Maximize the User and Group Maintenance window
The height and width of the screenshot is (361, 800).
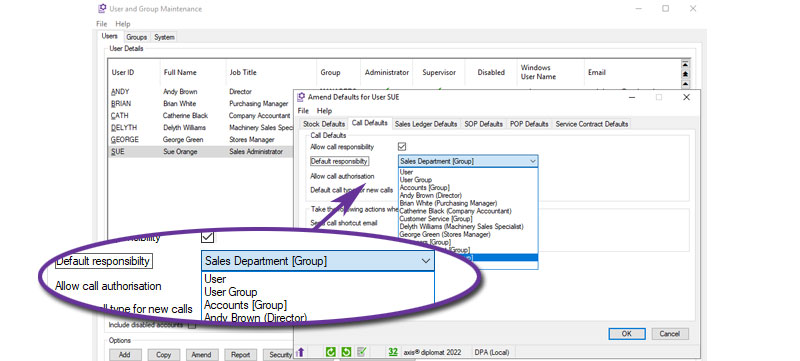[x=665, y=9]
